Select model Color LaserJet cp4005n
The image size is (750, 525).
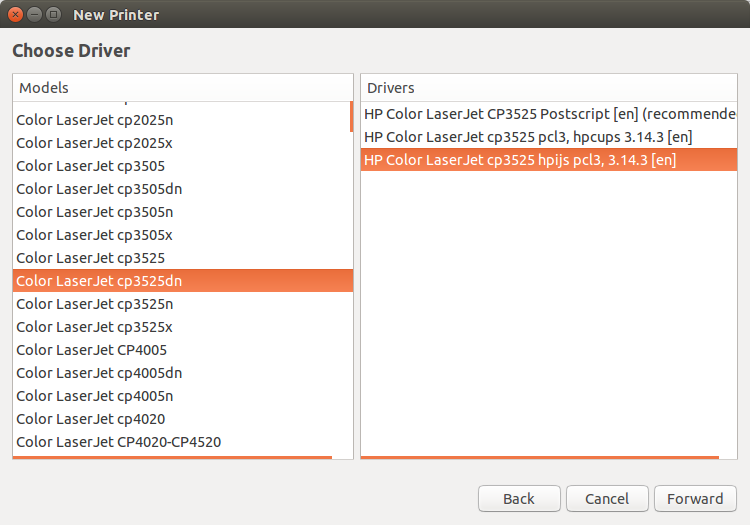tap(182, 395)
